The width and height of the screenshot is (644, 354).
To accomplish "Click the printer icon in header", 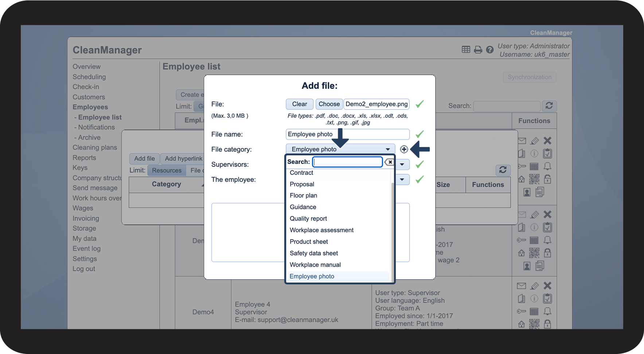I will click(x=478, y=50).
